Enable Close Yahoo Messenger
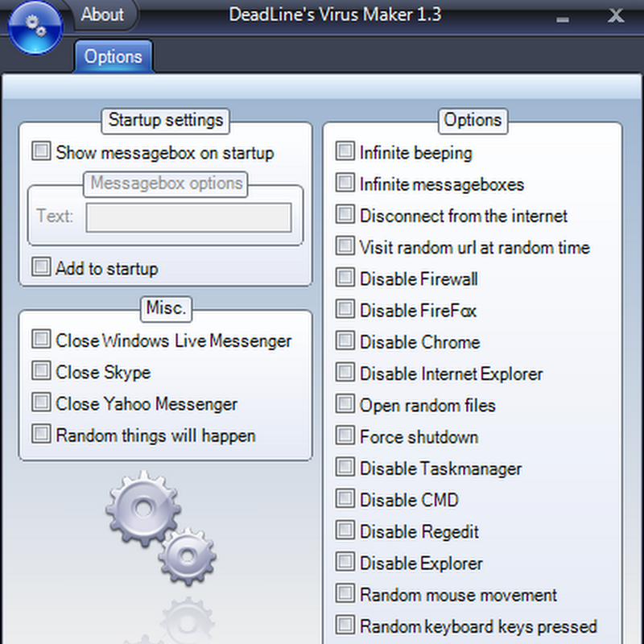The width and height of the screenshot is (644, 644). tap(42, 402)
